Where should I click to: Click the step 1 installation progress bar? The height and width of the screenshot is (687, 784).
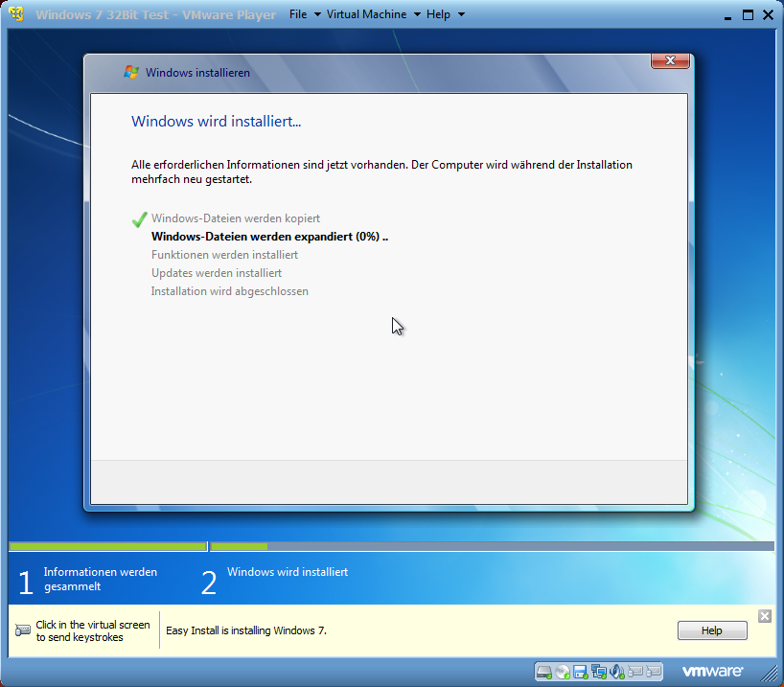click(x=108, y=546)
